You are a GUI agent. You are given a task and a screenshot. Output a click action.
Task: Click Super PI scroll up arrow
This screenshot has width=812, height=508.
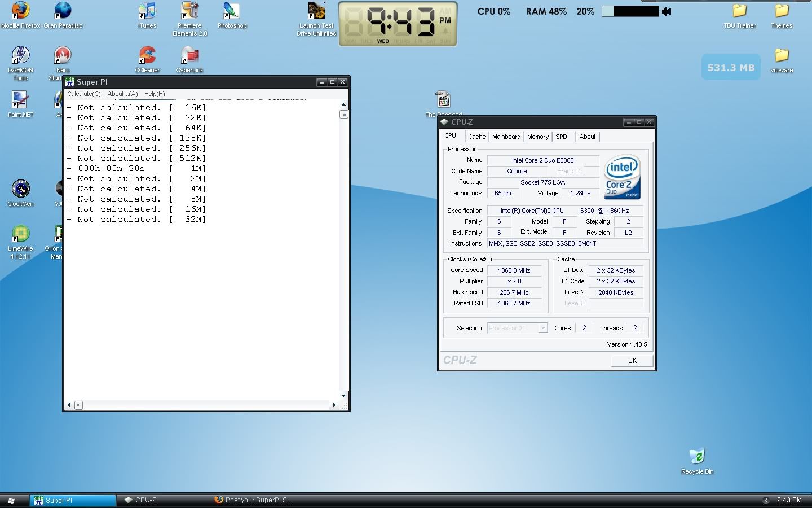point(343,105)
